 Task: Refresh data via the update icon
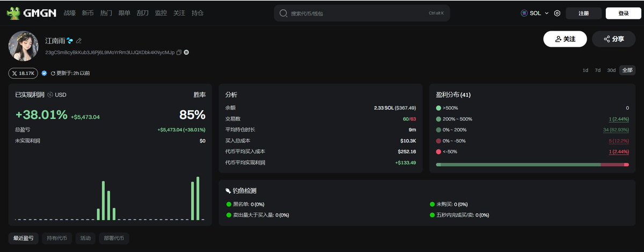tap(53, 73)
